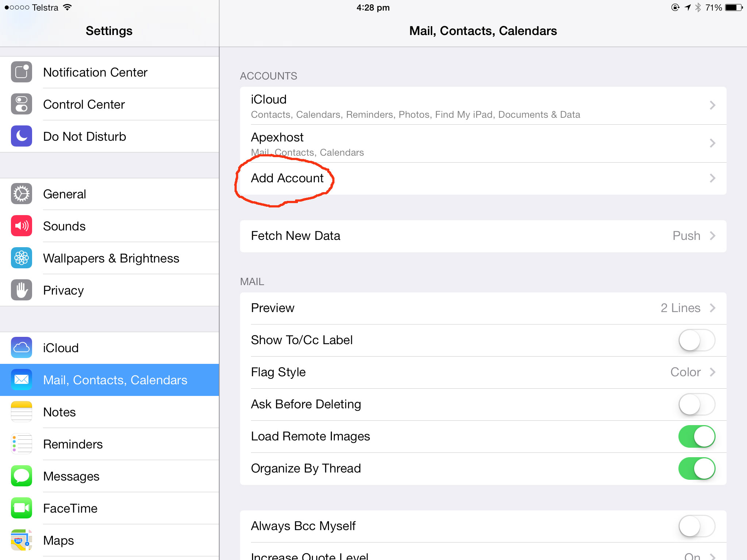The width and height of the screenshot is (747, 560).
Task: Open Do Not Disturb settings
Action: click(x=109, y=136)
